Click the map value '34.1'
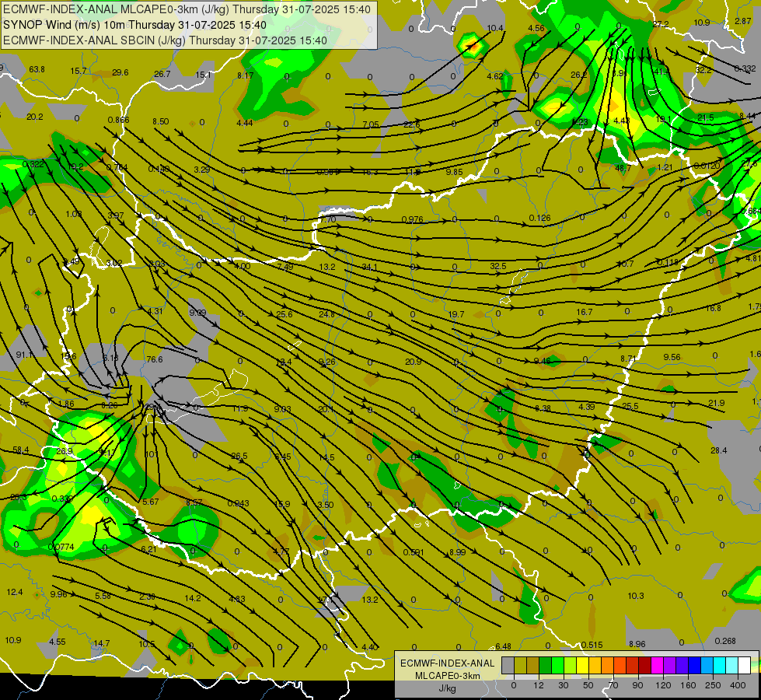 point(370,268)
